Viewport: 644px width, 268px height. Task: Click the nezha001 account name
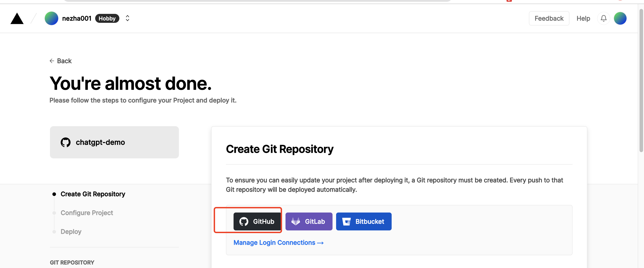77,19
